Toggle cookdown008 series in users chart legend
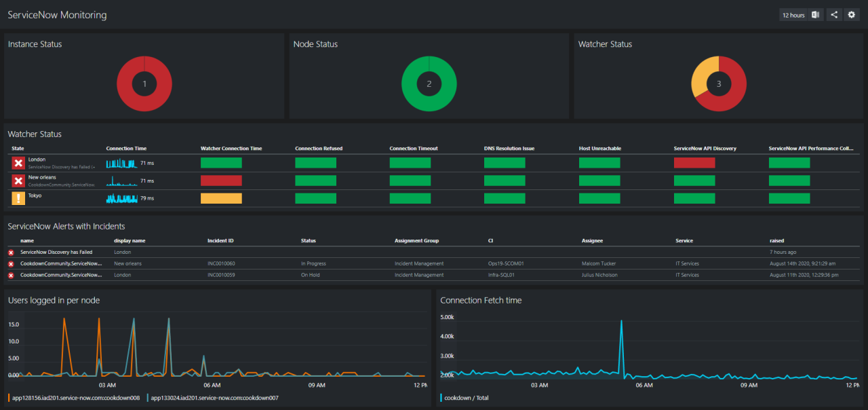 pyautogui.click(x=73, y=398)
